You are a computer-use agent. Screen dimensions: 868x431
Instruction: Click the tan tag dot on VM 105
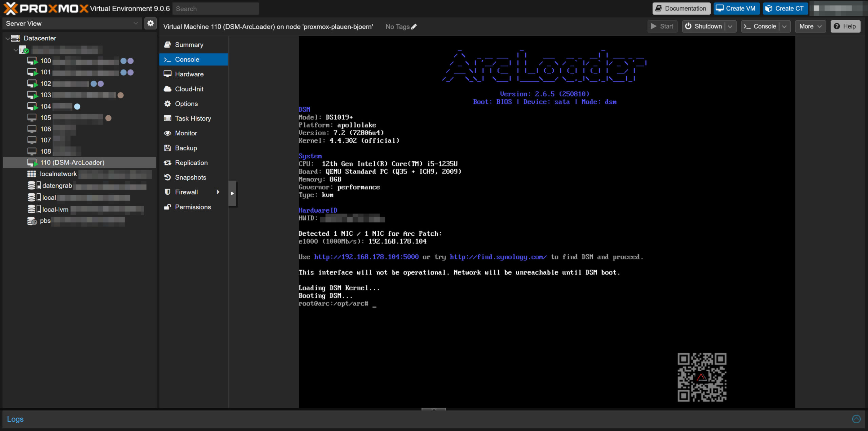coord(108,118)
